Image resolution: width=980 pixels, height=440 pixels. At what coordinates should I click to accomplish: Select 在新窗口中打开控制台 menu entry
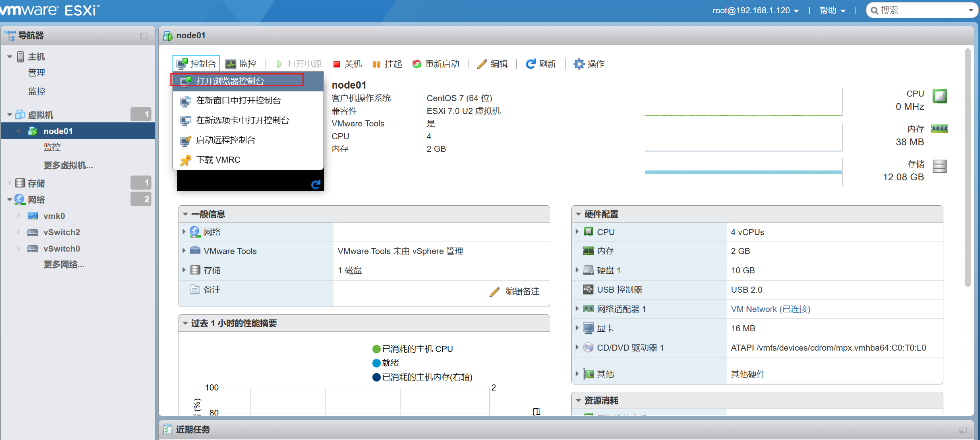(x=248, y=101)
